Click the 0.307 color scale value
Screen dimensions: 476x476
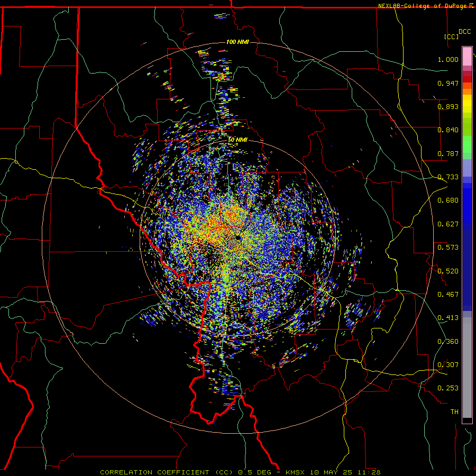(x=448, y=365)
